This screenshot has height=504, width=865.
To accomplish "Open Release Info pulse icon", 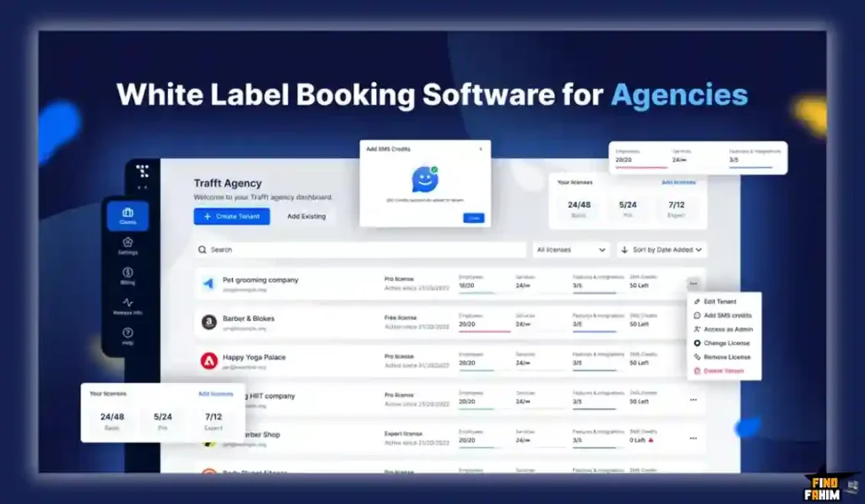I will [128, 306].
